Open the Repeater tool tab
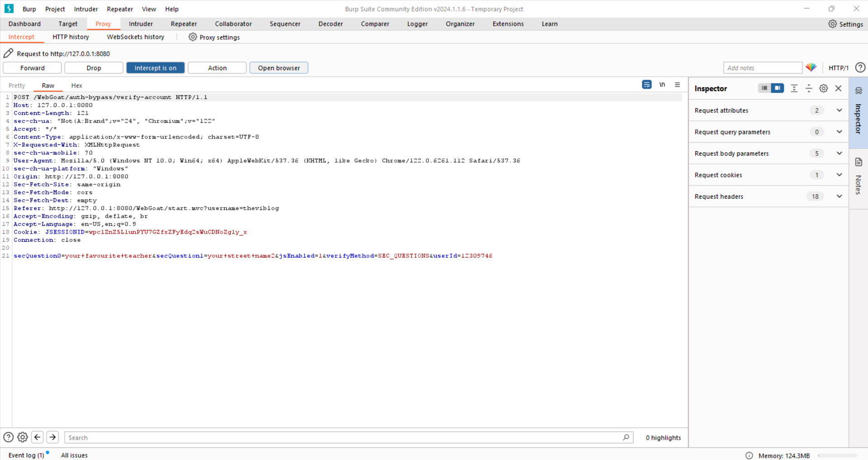The image size is (868, 460). click(184, 24)
